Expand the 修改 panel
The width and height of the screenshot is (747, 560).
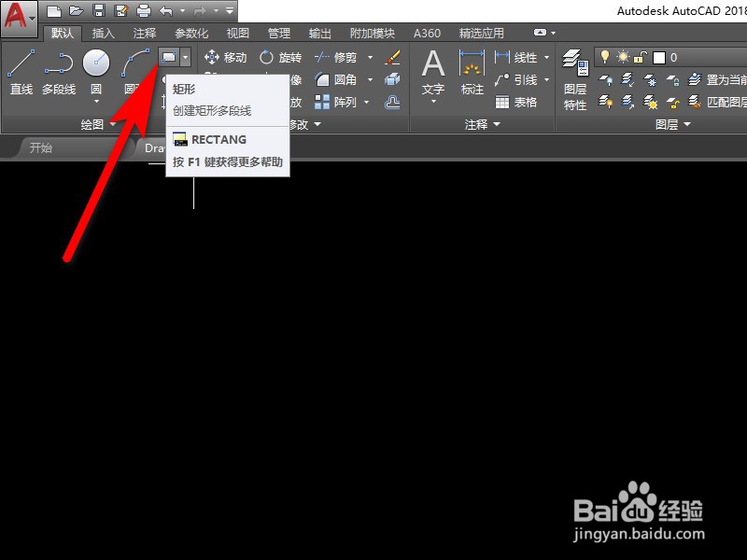[x=305, y=125]
